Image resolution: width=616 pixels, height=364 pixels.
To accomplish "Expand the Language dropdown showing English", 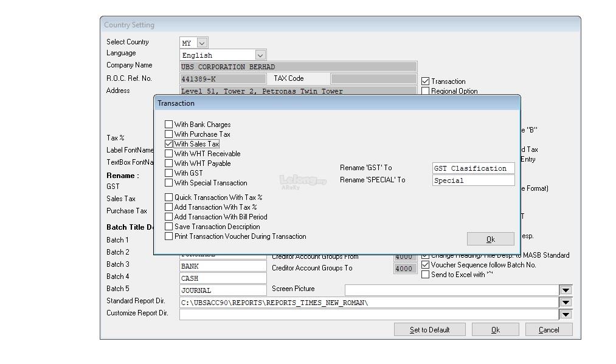I will [260, 55].
